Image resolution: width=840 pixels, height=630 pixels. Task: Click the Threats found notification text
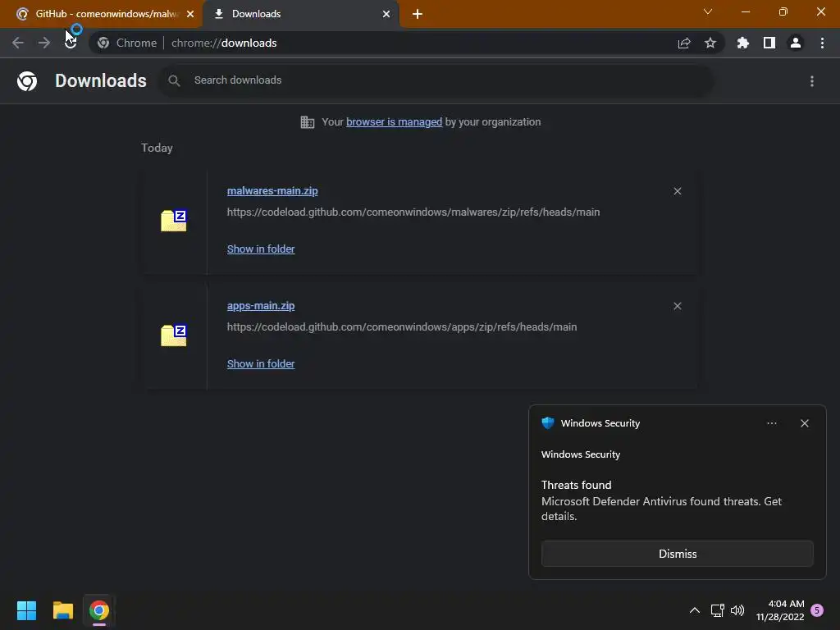pyautogui.click(x=576, y=485)
